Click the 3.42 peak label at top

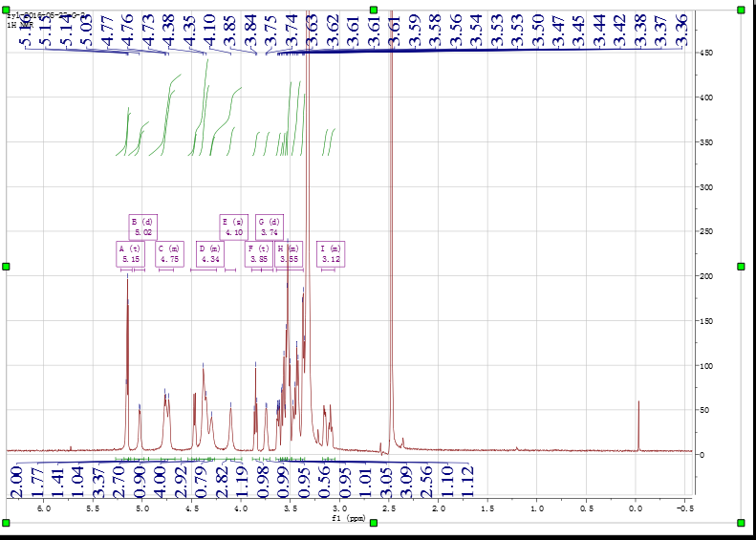(619, 30)
